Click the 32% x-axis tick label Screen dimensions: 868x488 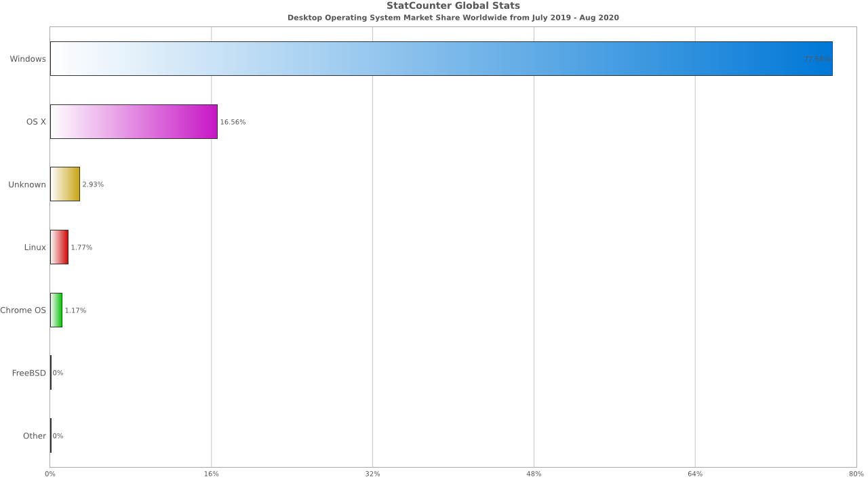pos(372,474)
